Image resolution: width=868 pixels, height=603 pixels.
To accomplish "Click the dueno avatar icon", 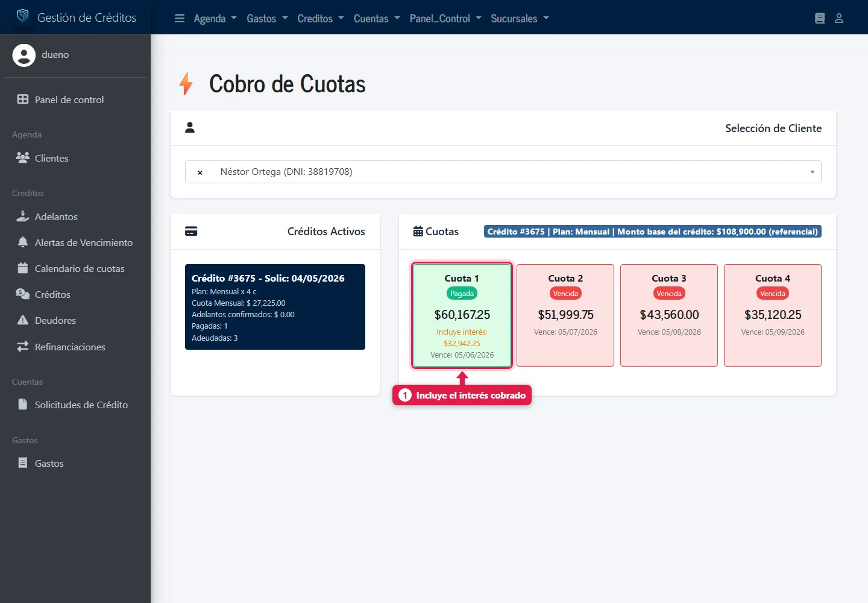I will point(24,55).
